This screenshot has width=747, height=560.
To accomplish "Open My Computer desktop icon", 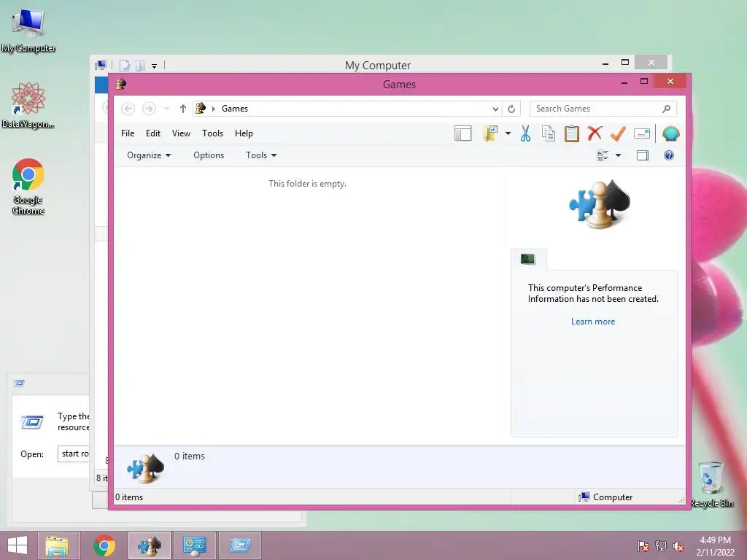I will pyautogui.click(x=28, y=29).
